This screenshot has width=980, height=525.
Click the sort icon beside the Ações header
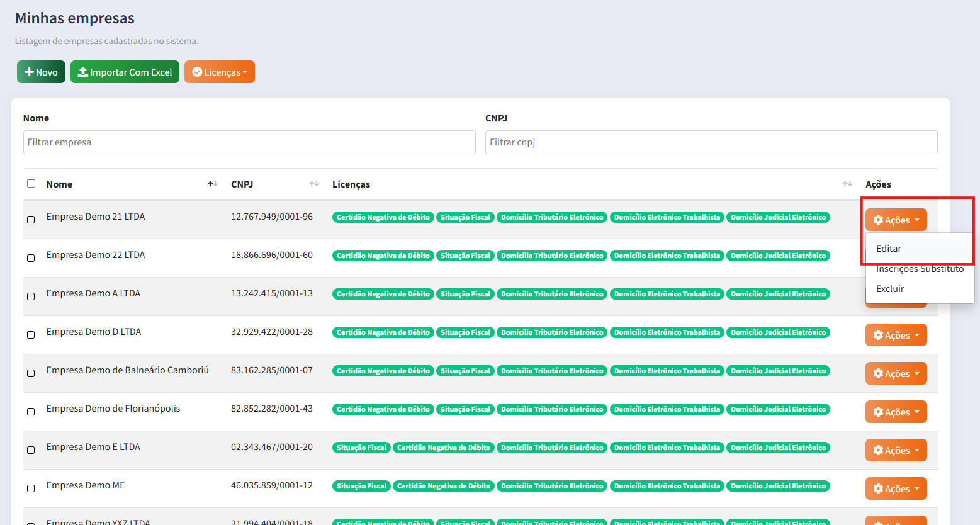click(846, 183)
